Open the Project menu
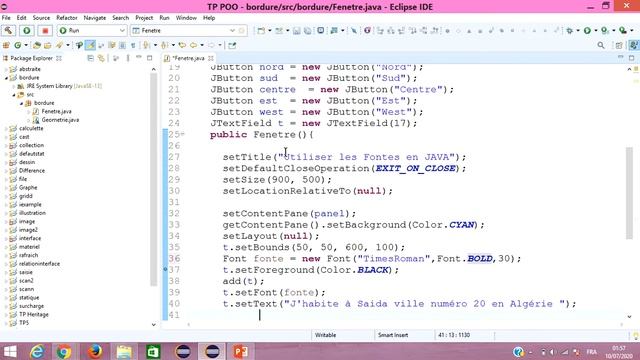This screenshot has width=640, height=360. point(144,18)
